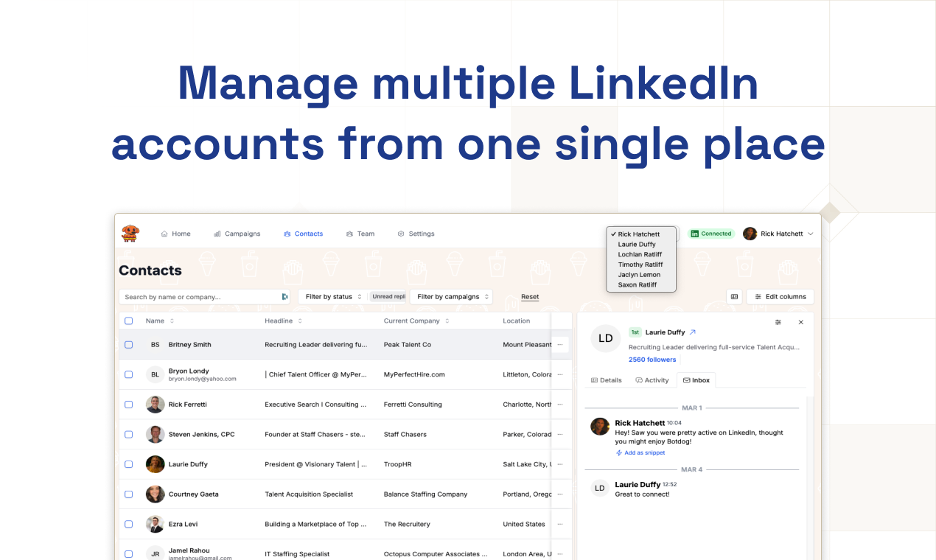936x560 pixels.
Task: Click the gear icon beside Settings
Action: (401, 234)
